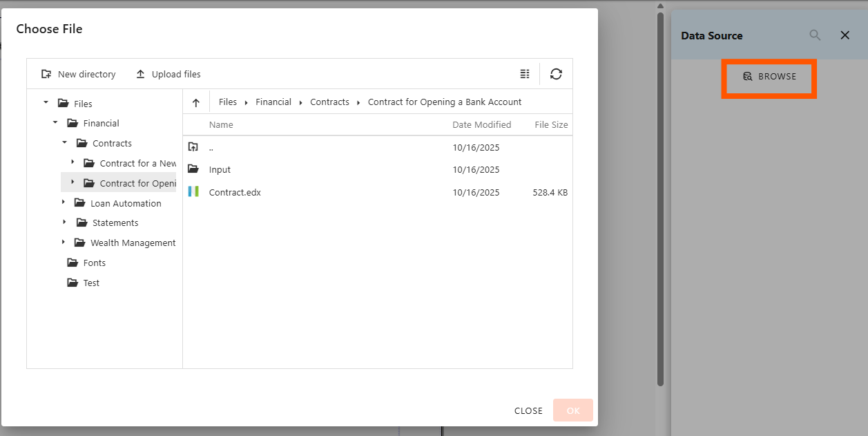Image resolution: width=868 pixels, height=436 pixels.
Task: Sort by the File Size column header
Action: 551,124
